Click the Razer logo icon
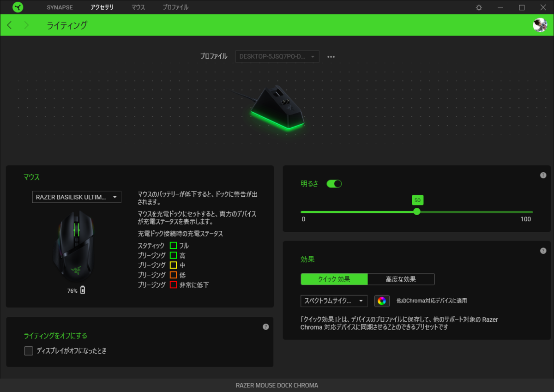 click(18, 7)
